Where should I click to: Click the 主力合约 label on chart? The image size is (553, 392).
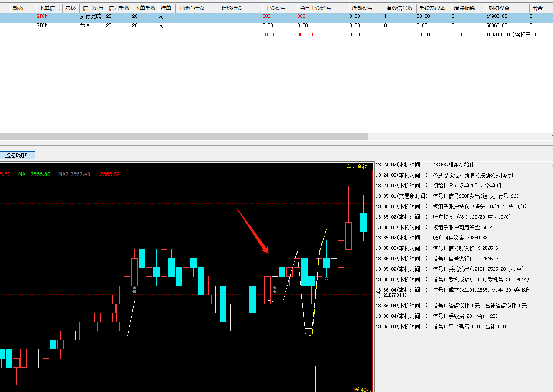point(356,167)
